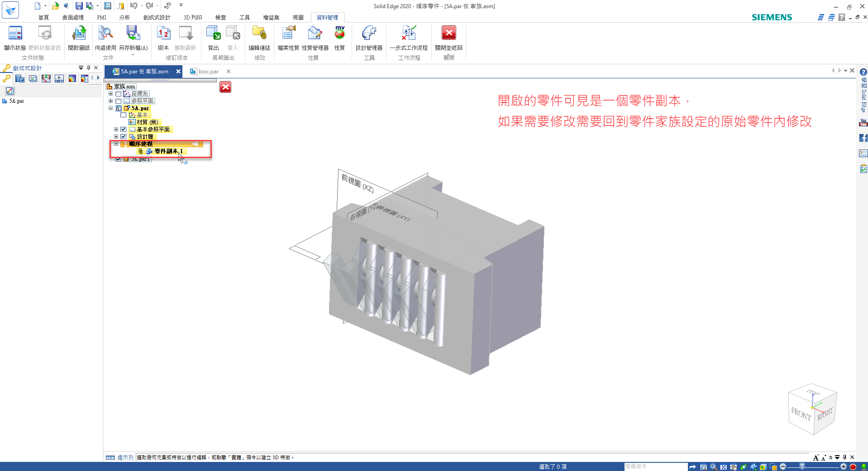Toggle 座標系 checkbox in tree

118,94
